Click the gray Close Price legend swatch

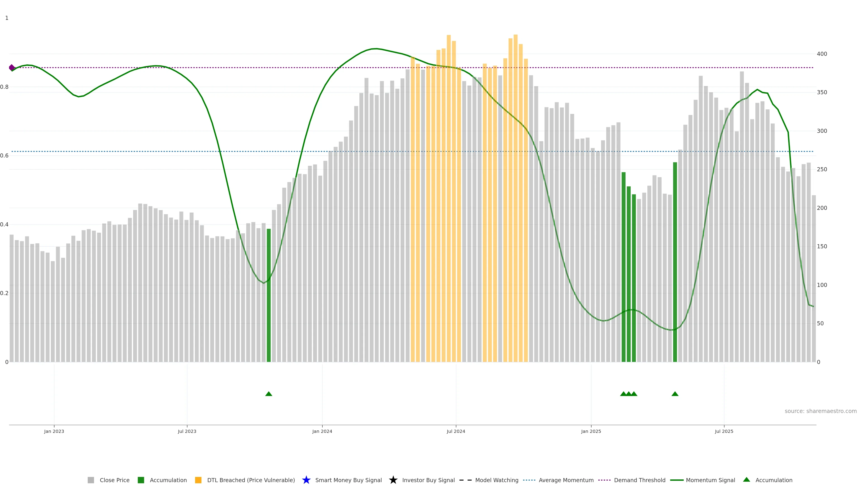[91, 480]
